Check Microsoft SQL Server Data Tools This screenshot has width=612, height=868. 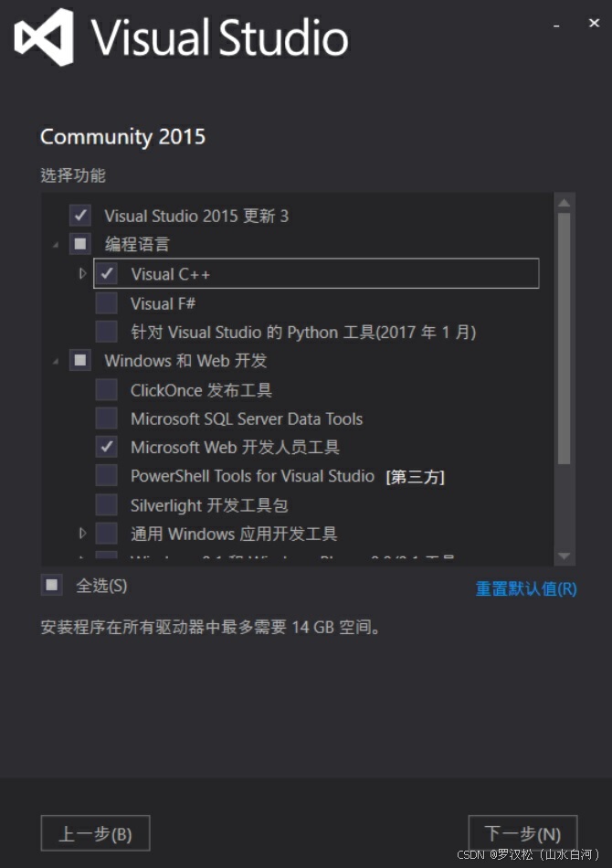click(x=106, y=418)
